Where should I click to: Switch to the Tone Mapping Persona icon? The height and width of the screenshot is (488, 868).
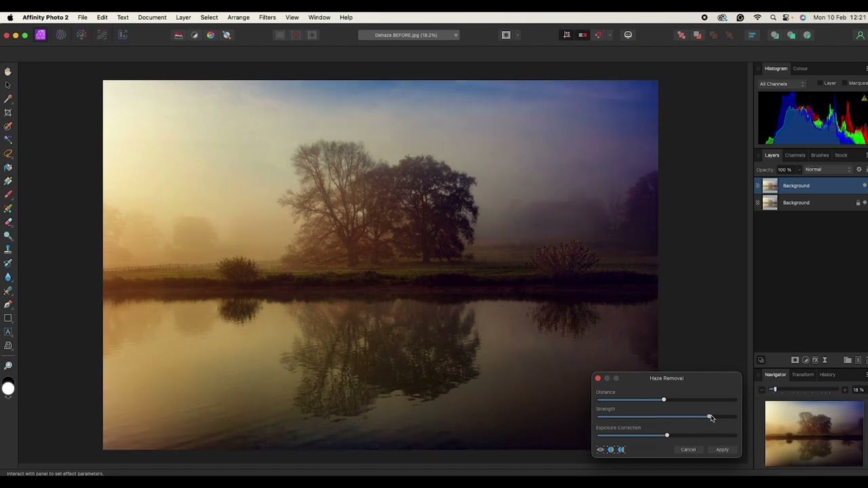[x=102, y=35]
